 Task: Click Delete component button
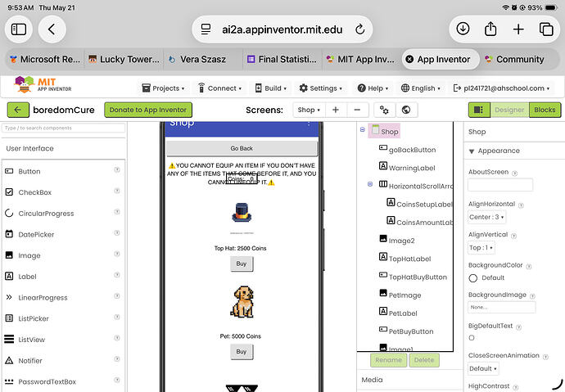(424, 360)
